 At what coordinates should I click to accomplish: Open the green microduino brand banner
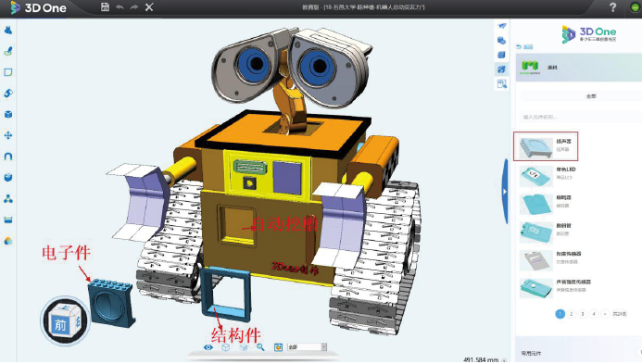[578, 67]
